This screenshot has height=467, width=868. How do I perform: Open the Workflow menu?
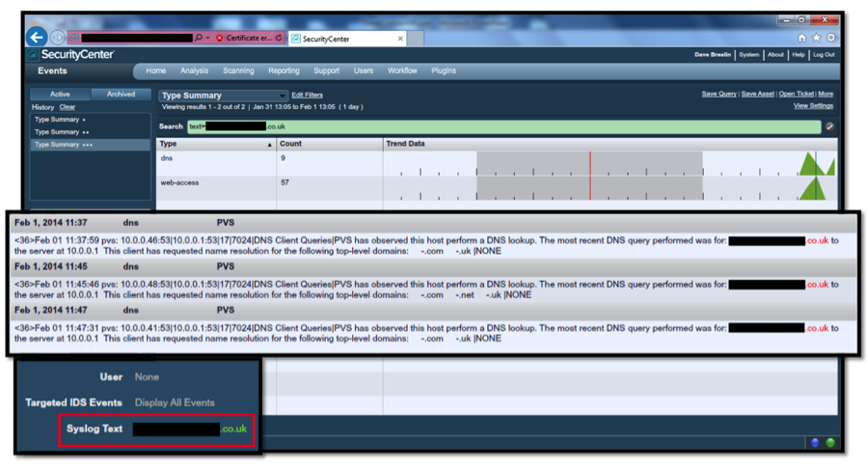click(x=402, y=70)
